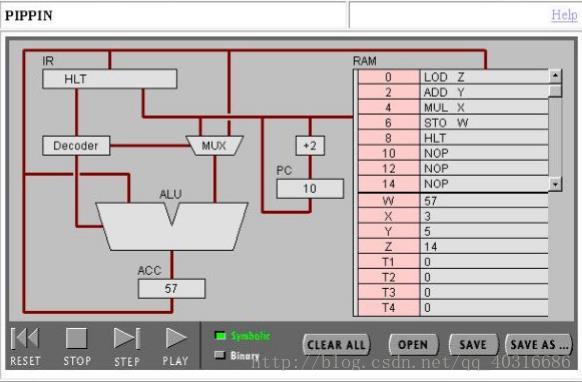Click RAM scrollbar down arrow
The image size is (582, 382).
tap(555, 184)
